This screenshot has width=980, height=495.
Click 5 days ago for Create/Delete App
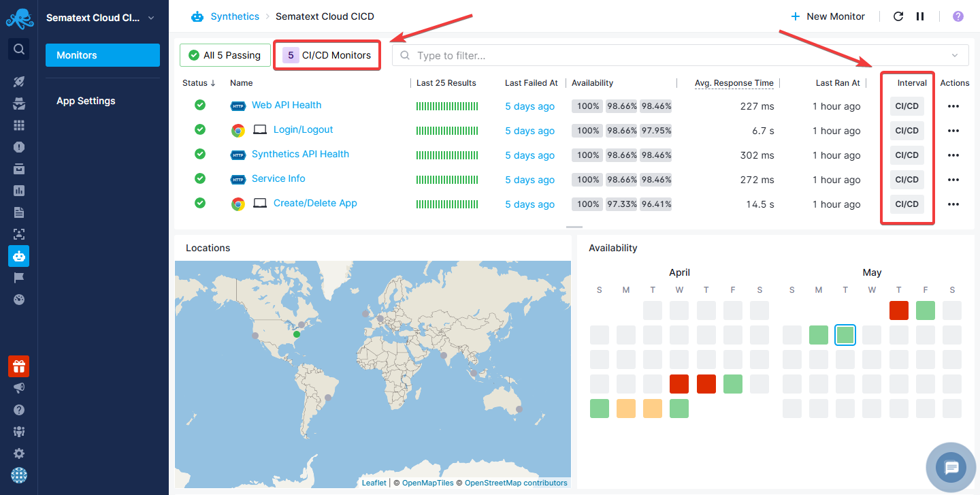tap(529, 204)
